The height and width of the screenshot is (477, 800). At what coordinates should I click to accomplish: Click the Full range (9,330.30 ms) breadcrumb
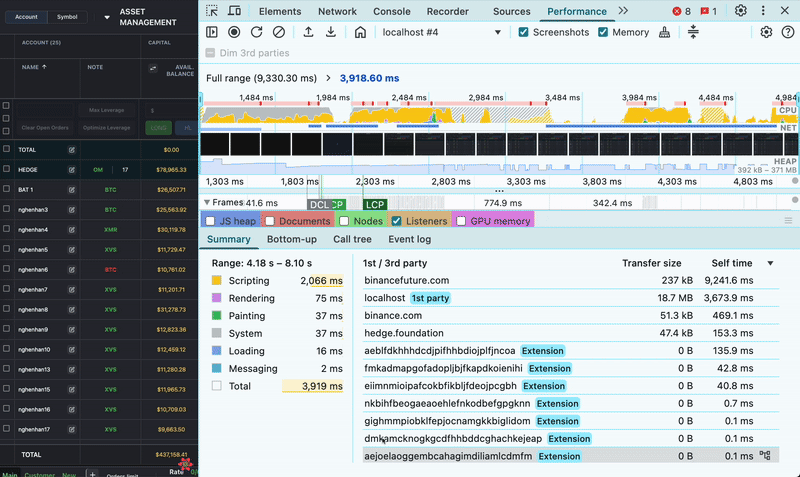261,78
